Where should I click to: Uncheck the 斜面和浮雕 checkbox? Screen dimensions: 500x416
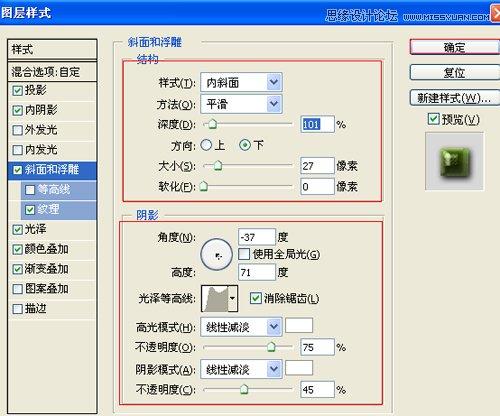pyautogui.click(x=17, y=170)
